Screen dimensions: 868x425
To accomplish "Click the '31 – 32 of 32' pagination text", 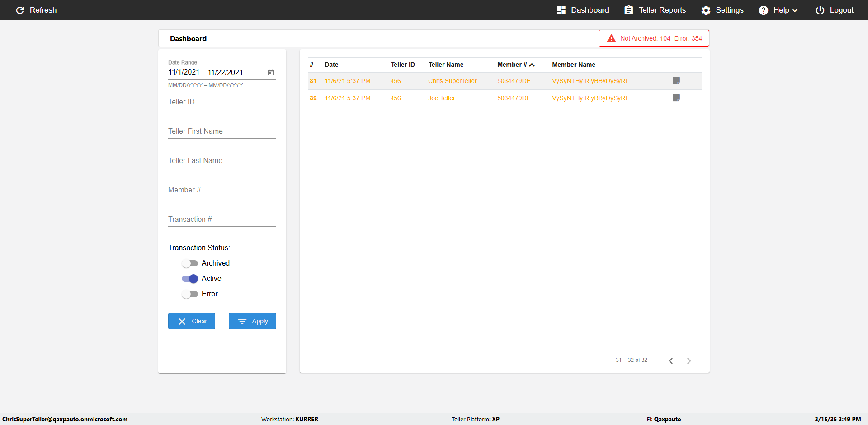I will tap(631, 360).
